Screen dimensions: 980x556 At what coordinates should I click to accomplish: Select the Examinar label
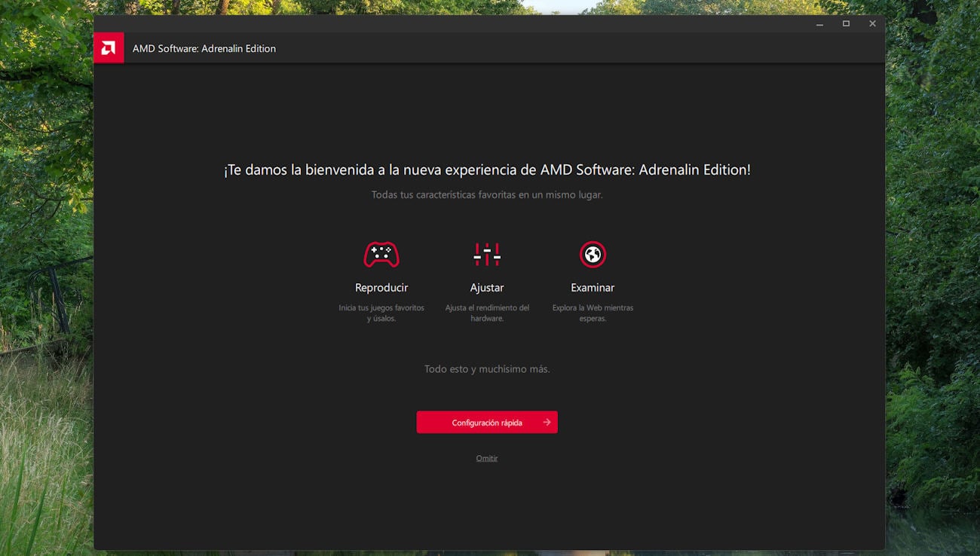point(593,288)
